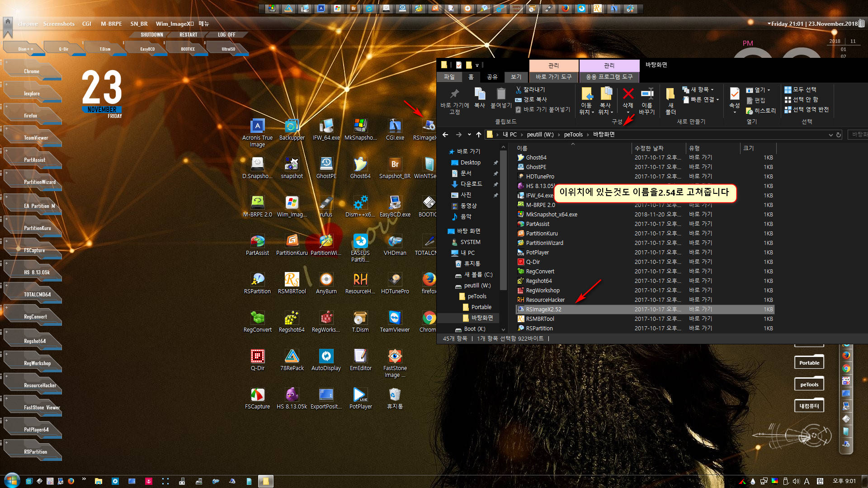Open the PartitionKuru desktop icon
Image resolution: width=868 pixels, height=488 pixels.
(292, 245)
